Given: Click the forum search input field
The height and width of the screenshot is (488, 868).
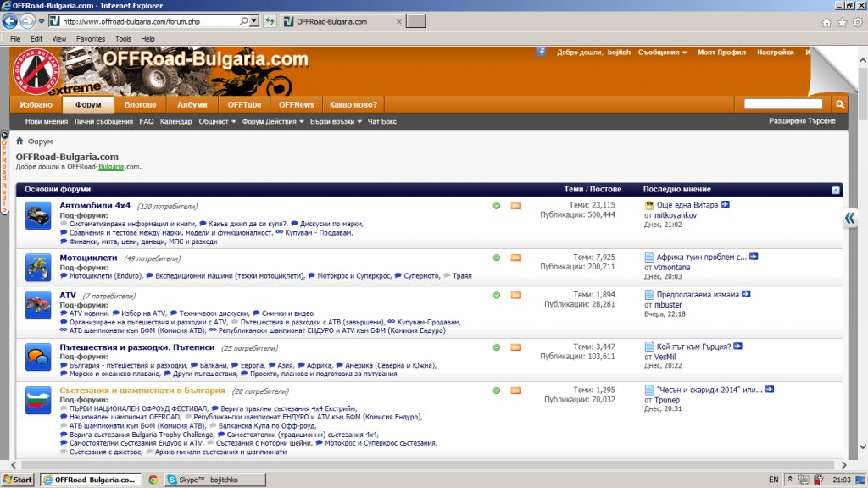Looking at the screenshot, I should point(783,104).
